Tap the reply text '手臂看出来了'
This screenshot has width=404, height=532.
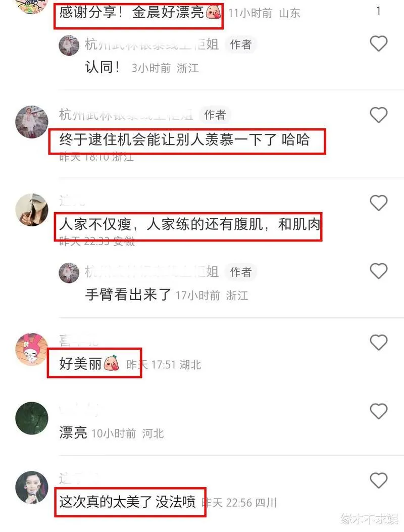(x=128, y=294)
